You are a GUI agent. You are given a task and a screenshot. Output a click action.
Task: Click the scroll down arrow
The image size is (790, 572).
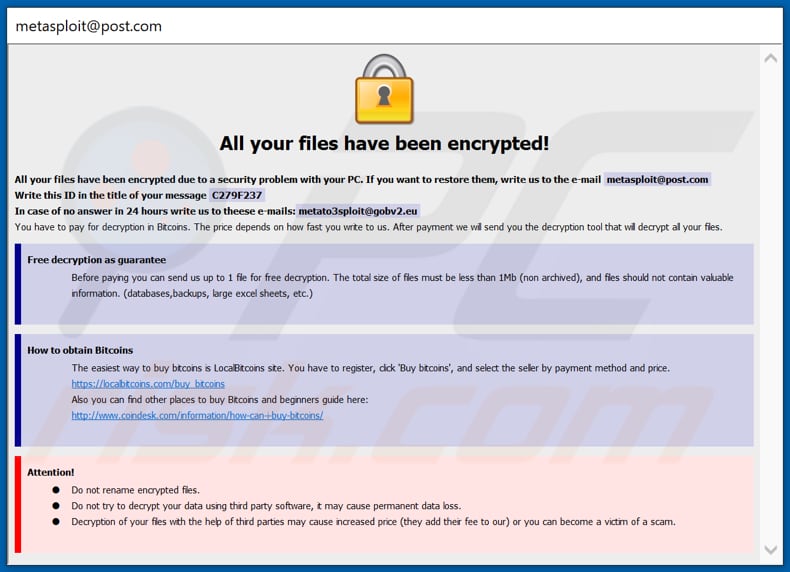pos(770,549)
